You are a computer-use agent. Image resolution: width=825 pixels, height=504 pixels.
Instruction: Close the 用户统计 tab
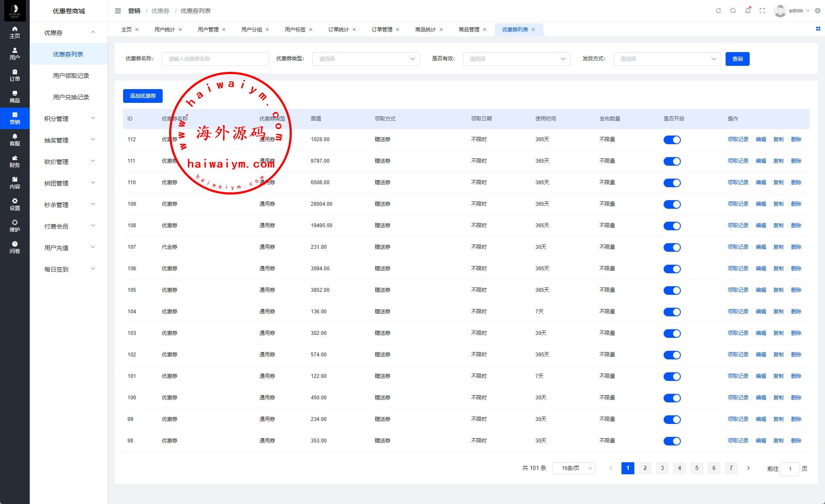[180, 30]
